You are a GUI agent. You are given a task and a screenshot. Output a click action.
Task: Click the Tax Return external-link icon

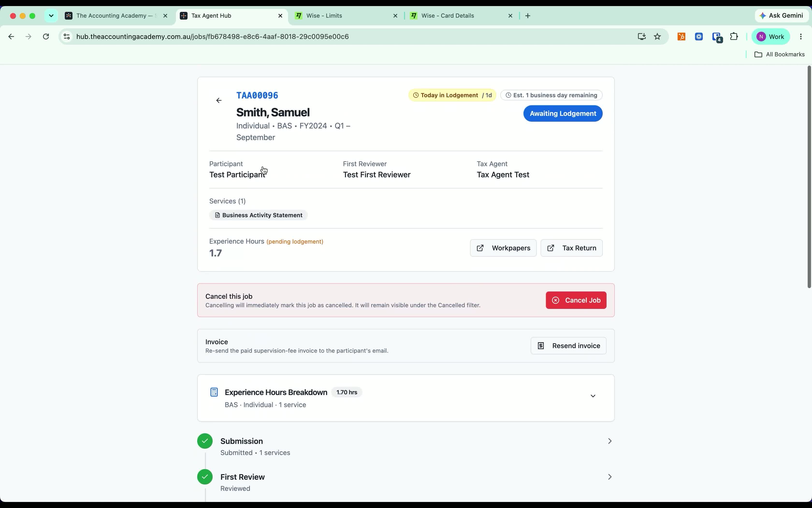pos(551,248)
